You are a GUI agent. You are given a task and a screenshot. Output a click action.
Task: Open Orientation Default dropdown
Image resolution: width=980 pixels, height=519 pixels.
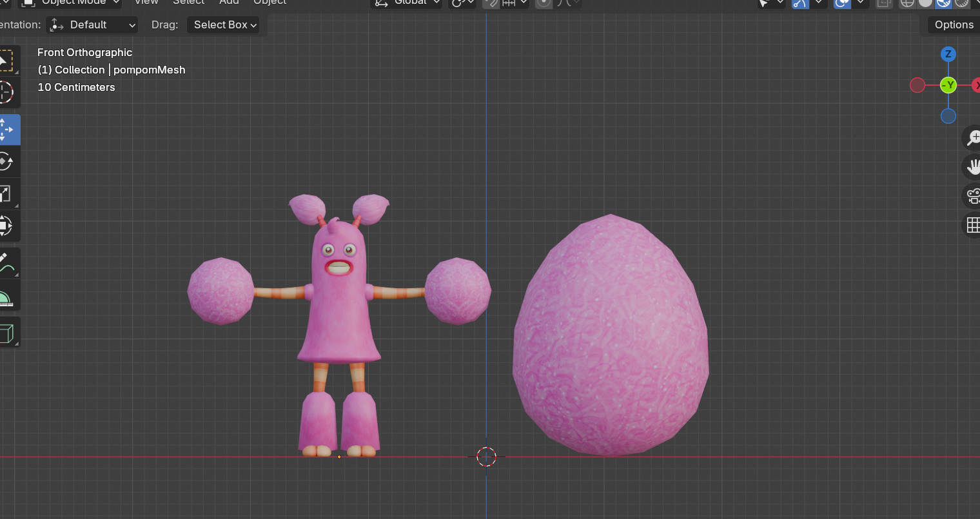click(93, 24)
